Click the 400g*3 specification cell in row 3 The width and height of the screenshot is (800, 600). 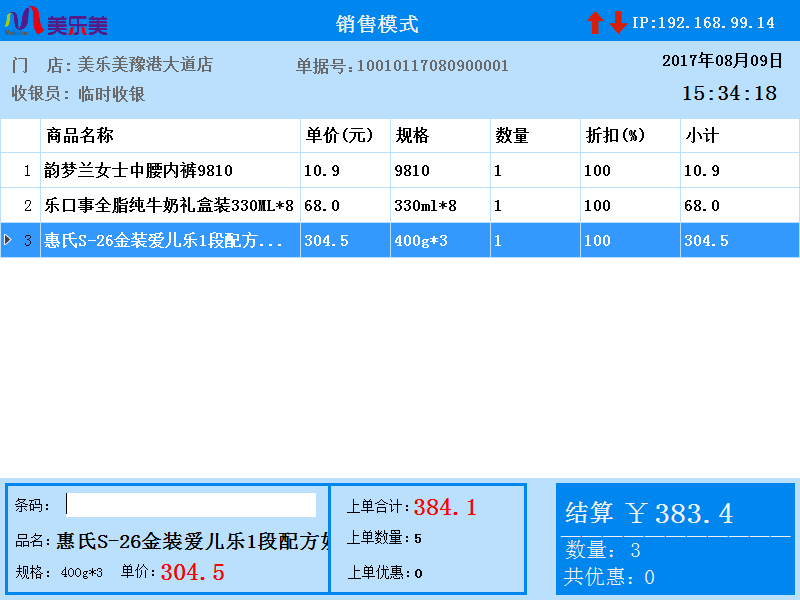tap(440, 240)
